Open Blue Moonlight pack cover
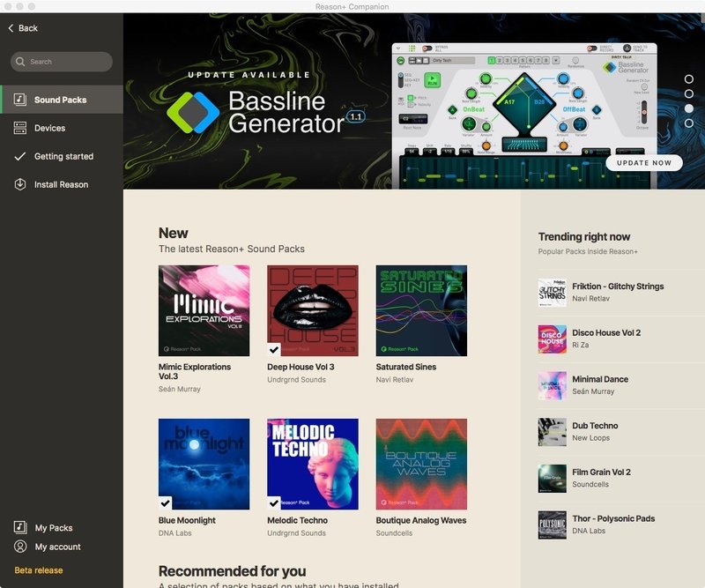 click(x=204, y=464)
